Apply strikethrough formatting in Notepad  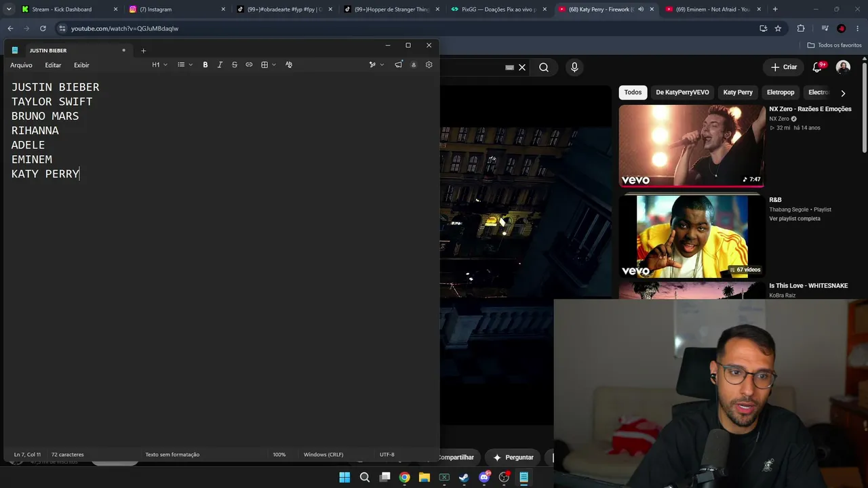[x=235, y=65]
